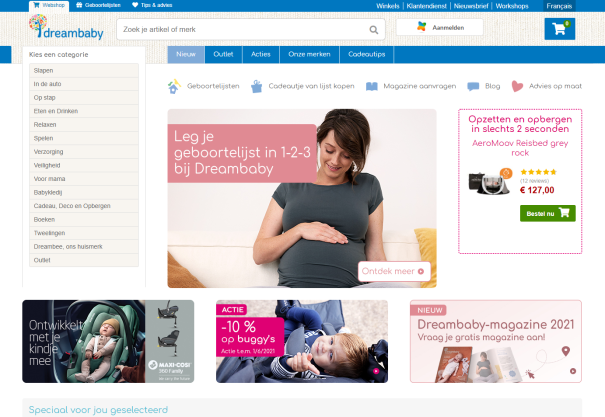
Task: Click the heart icon in Tips & advies
Action: coord(135,5)
